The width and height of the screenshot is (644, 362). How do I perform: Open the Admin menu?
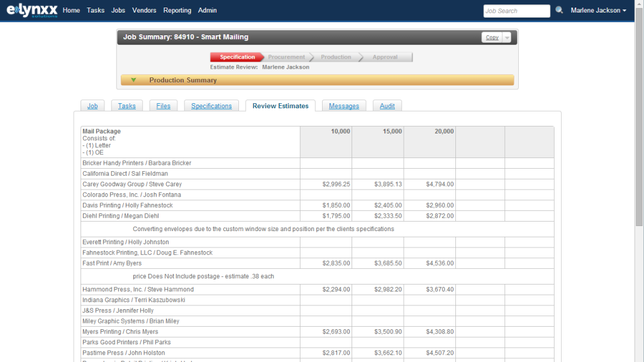point(208,11)
